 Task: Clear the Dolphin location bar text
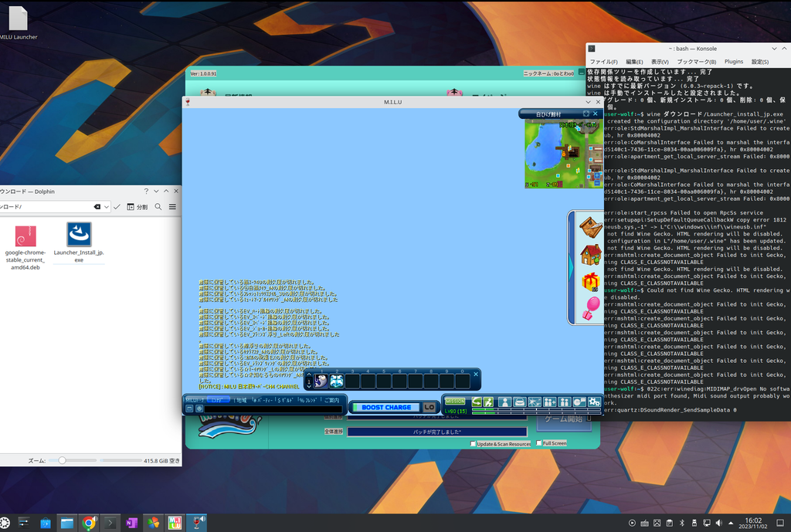pos(97,207)
